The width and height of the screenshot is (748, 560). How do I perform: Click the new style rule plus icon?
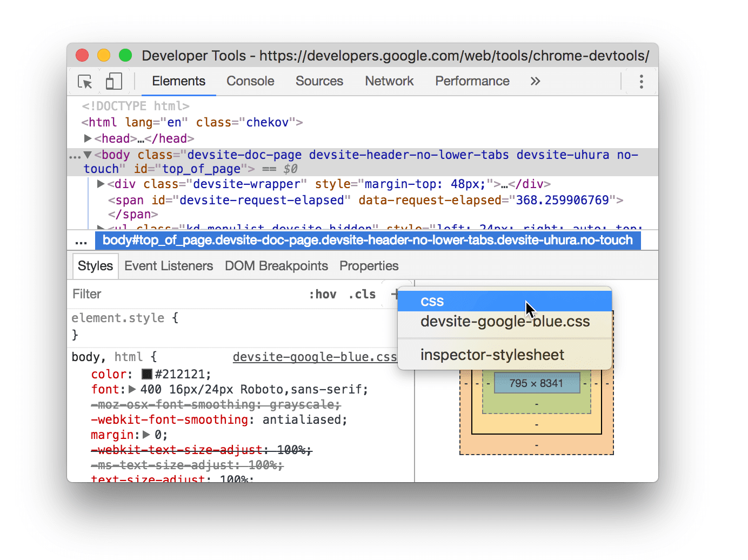(x=396, y=294)
